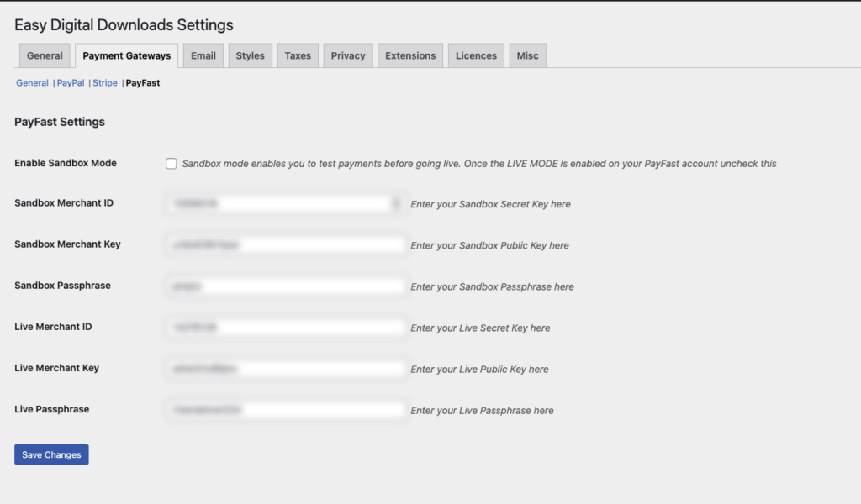View the Extensions tab

[409, 55]
